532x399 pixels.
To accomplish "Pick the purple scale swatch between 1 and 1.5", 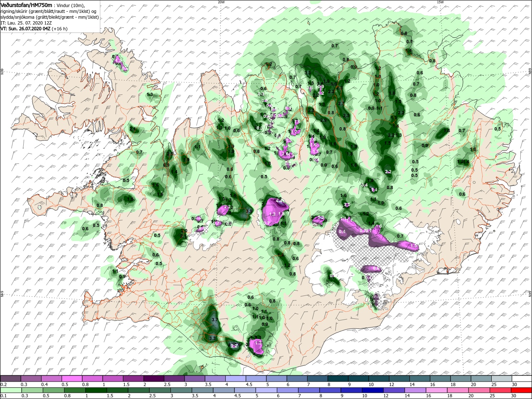I will click(x=113, y=379).
